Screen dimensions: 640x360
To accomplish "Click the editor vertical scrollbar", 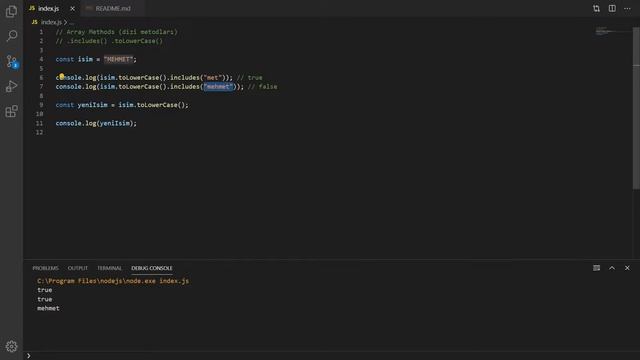I will [636, 108].
